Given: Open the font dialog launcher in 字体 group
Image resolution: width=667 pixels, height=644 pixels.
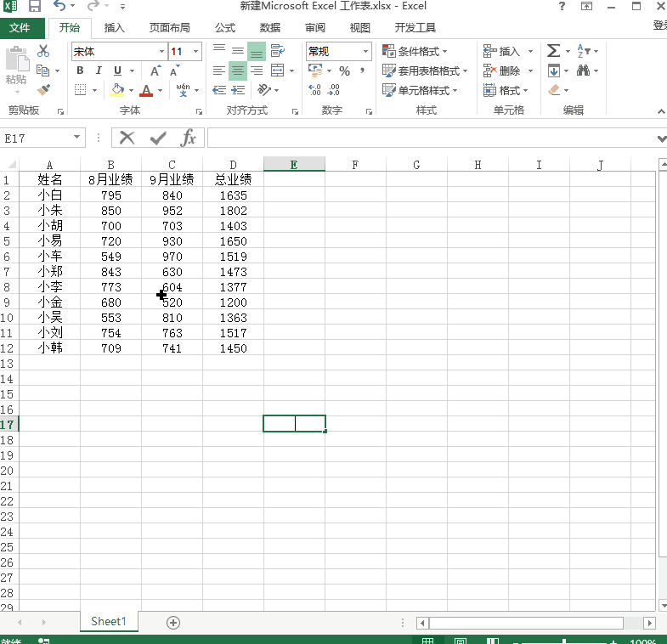Looking at the screenshot, I should point(199,112).
